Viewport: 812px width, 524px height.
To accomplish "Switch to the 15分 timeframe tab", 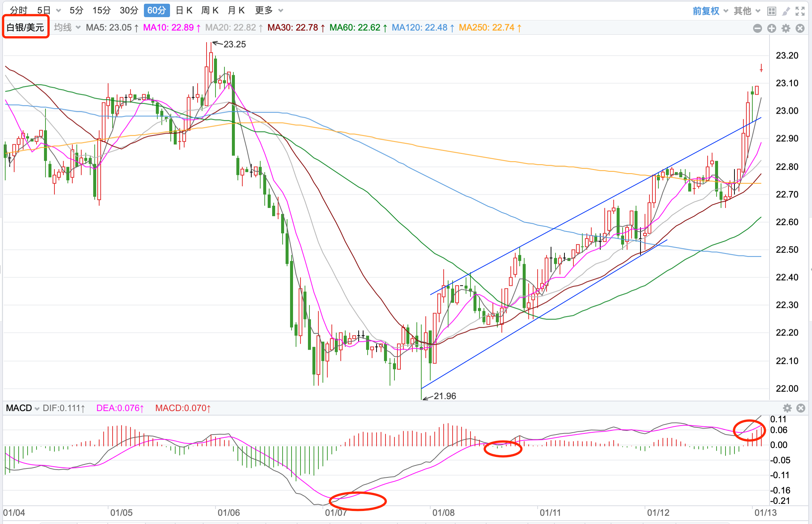I will [x=101, y=10].
